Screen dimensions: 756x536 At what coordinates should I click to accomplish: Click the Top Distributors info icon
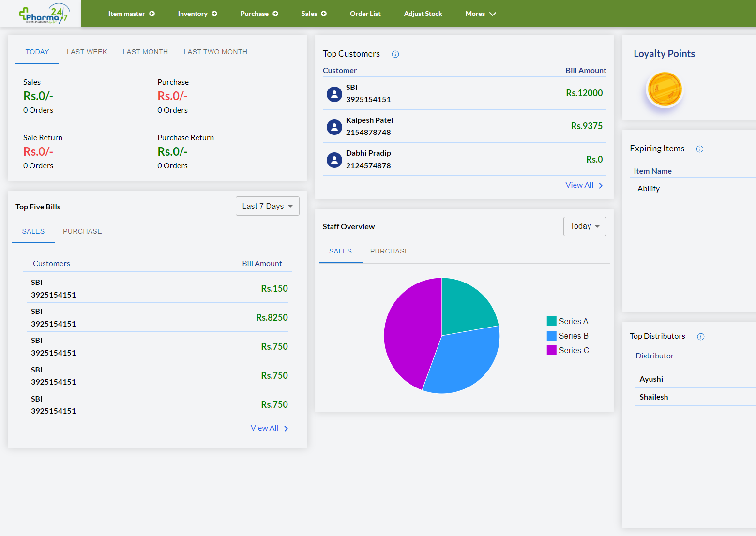(700, 337)
